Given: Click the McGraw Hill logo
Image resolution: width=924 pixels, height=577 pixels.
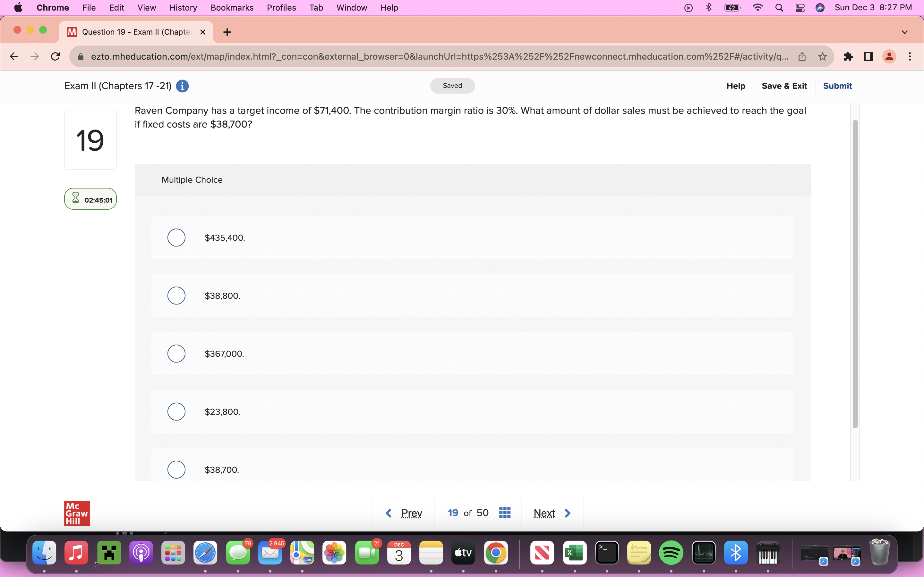Looking at the screenshot, I should click(x=77, y=513).
